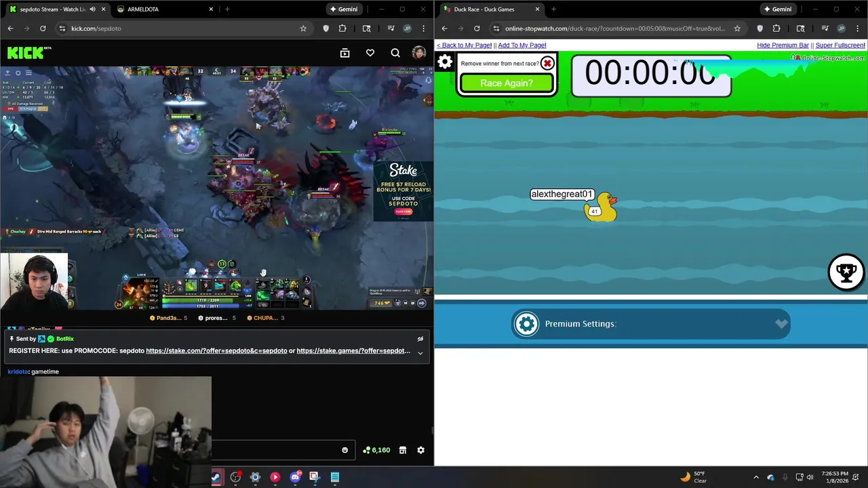Click Gemini button in Kick browser window
868x488 pixels.
[344, 9]
